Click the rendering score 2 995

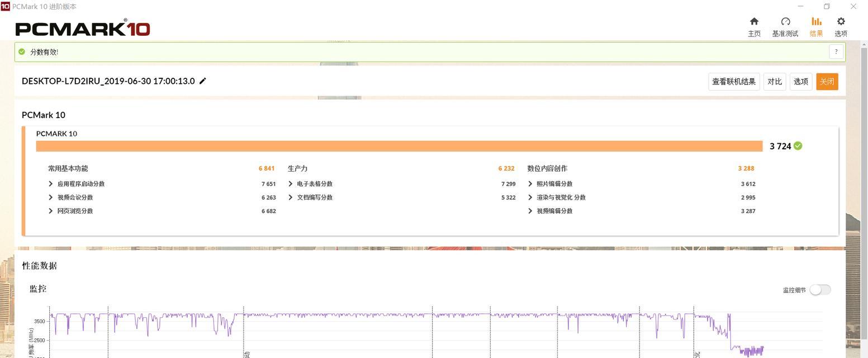click(x=748, y=197)
